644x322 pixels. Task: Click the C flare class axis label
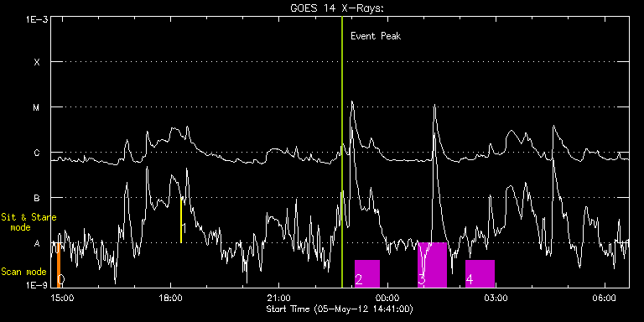[37, 153]
